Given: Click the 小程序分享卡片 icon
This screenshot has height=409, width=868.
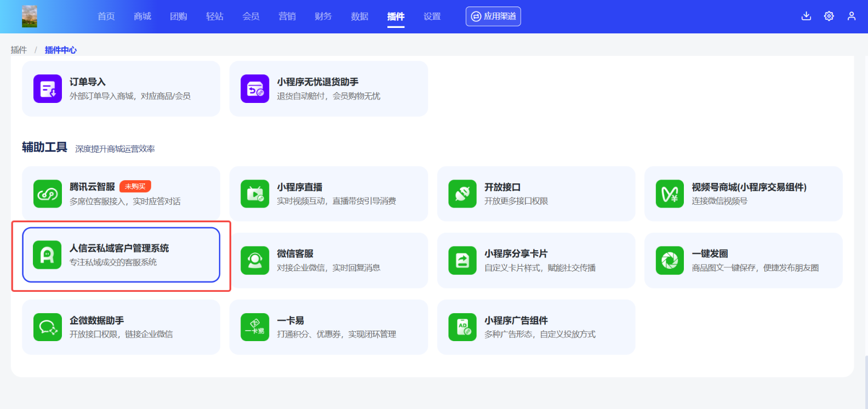Looking at the screenshot, I should [x=462, y=261].
